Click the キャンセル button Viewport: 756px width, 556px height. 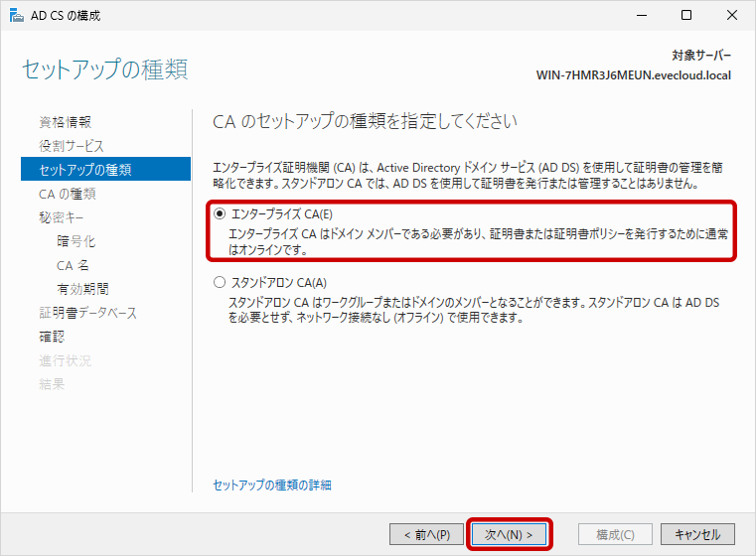coord(697,534)
